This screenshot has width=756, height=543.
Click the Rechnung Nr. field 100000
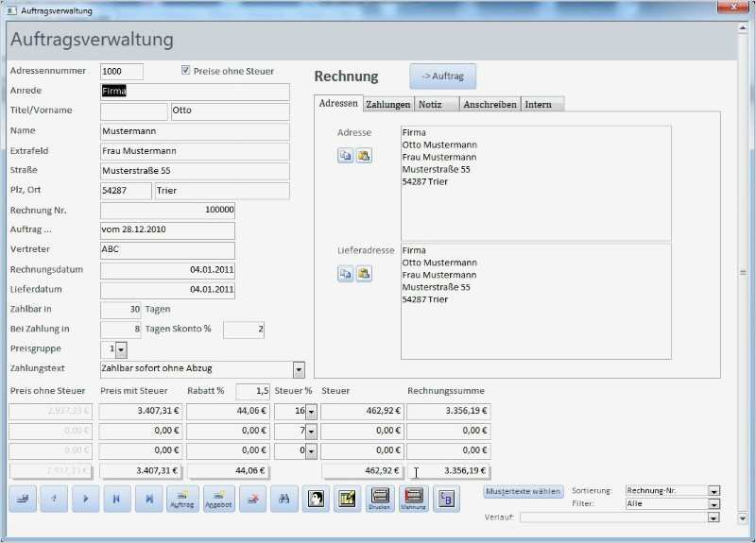click(167, 210)
